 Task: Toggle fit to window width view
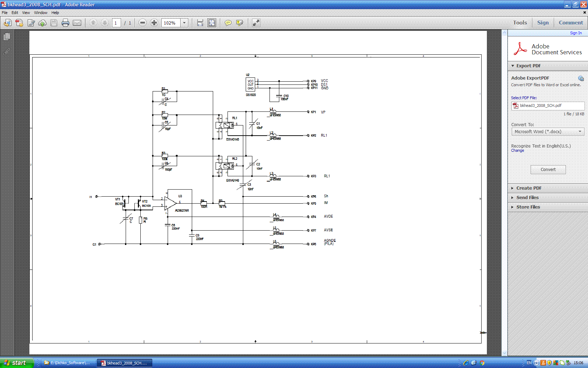[200, 23]
